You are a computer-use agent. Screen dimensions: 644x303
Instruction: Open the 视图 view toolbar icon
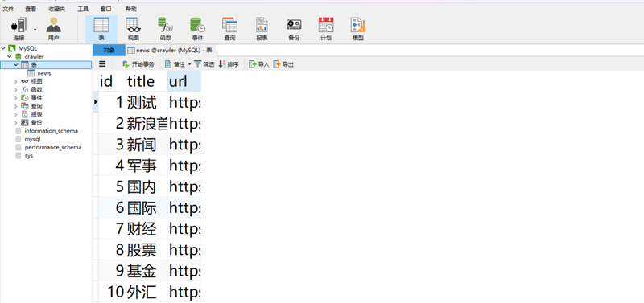point(133,30)
